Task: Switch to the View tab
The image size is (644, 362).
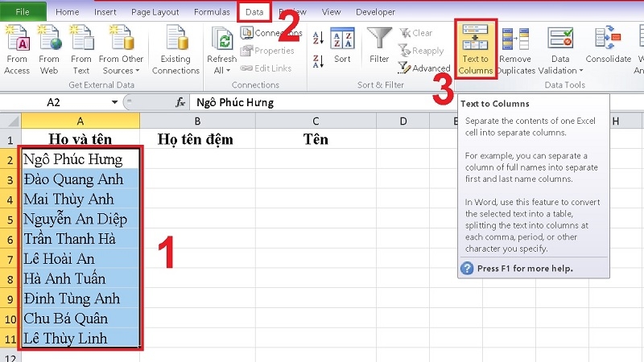Action: [331, 12]
